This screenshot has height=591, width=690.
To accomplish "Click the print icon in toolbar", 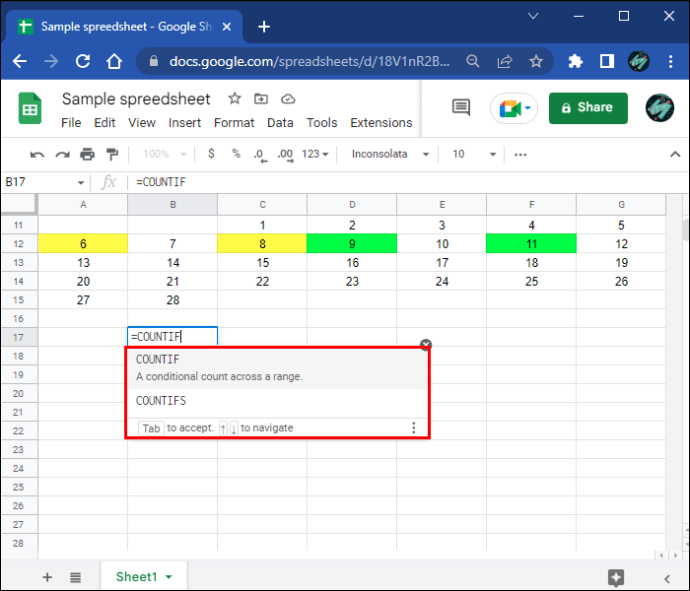I will [87, 154].
